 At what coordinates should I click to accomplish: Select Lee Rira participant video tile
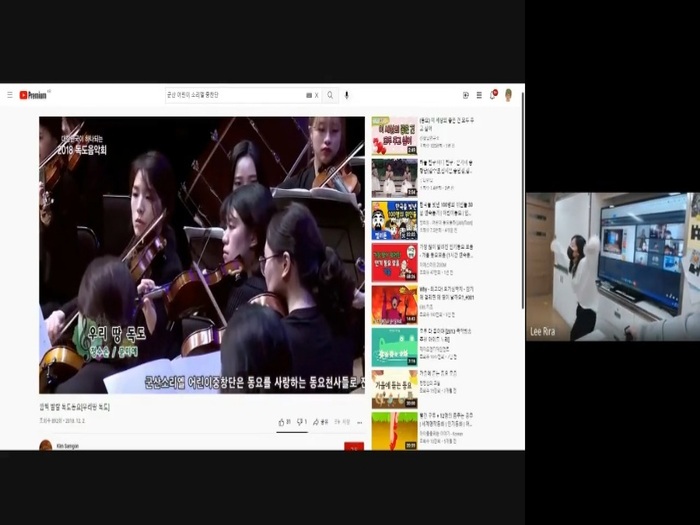pos(613,267)
